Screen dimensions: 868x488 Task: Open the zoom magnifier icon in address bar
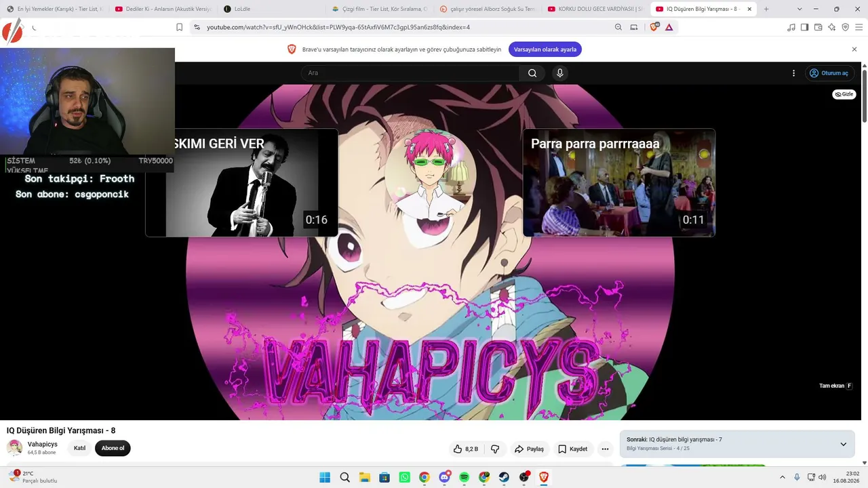click(x=618, y=27)
